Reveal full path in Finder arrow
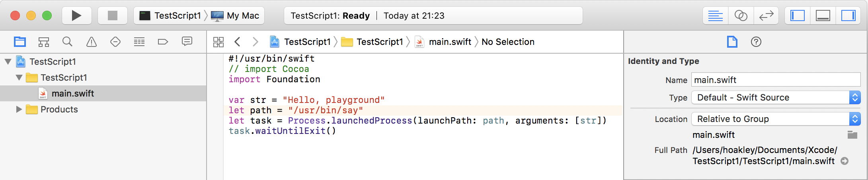 (845, 161)
